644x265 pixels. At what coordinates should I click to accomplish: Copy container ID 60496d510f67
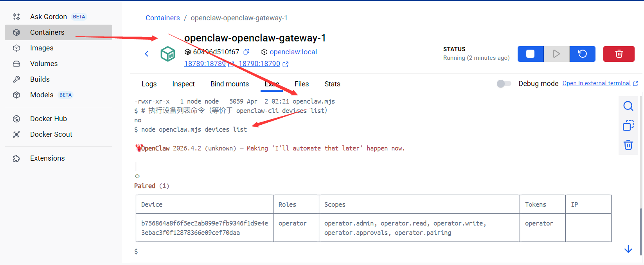point(246,52)
